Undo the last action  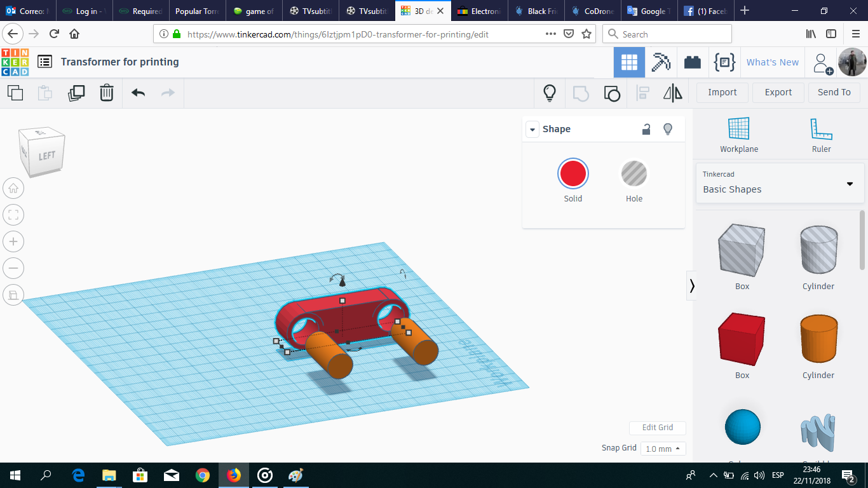(x=138, y=93)
